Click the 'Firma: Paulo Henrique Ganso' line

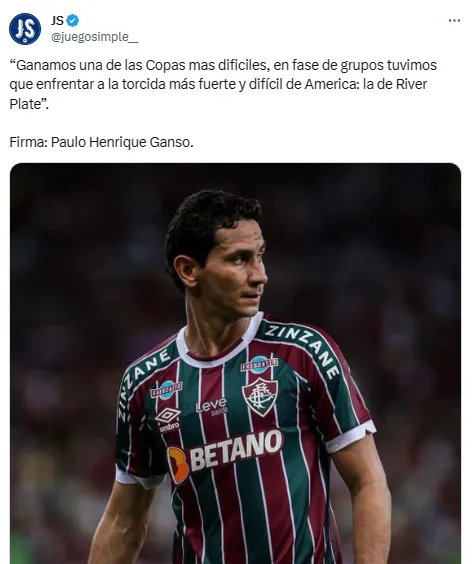pyautogui.click(x=101, y=142)
